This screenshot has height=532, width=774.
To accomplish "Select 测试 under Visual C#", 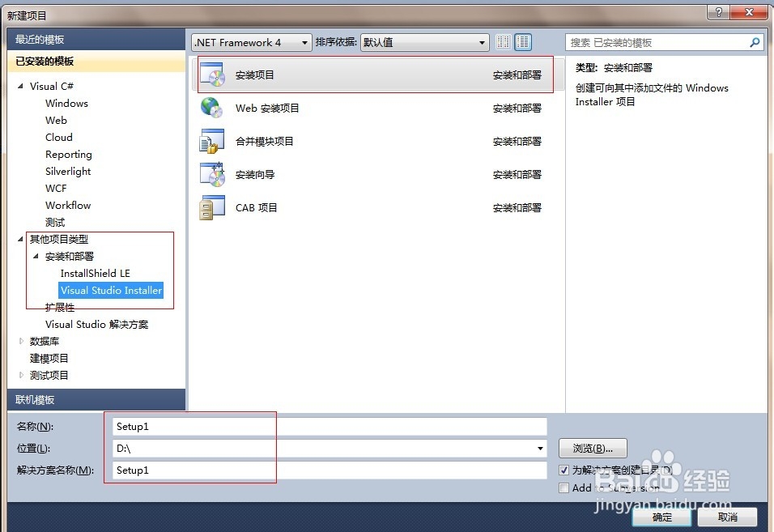I will click(55, 222).
